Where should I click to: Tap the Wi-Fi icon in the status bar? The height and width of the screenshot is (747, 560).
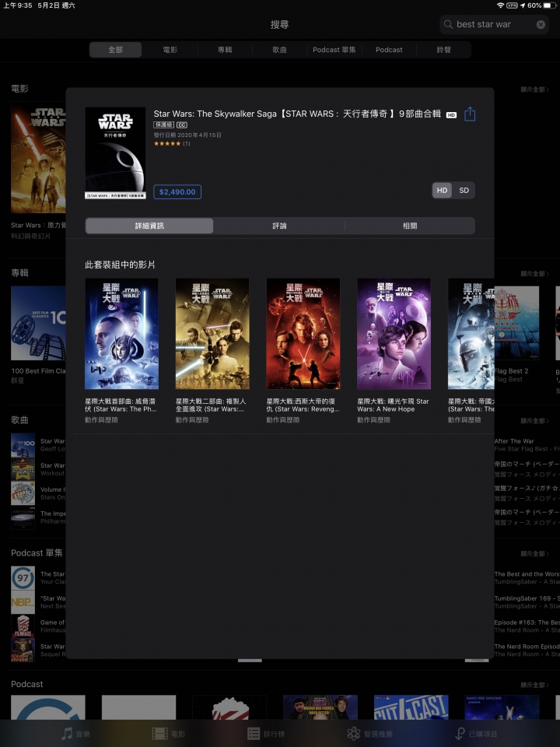[499, 5]
